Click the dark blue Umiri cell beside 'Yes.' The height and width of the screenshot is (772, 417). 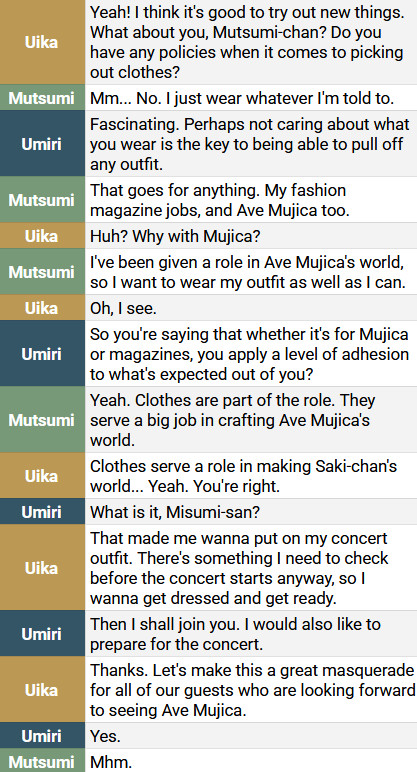[x=42, y=736]
